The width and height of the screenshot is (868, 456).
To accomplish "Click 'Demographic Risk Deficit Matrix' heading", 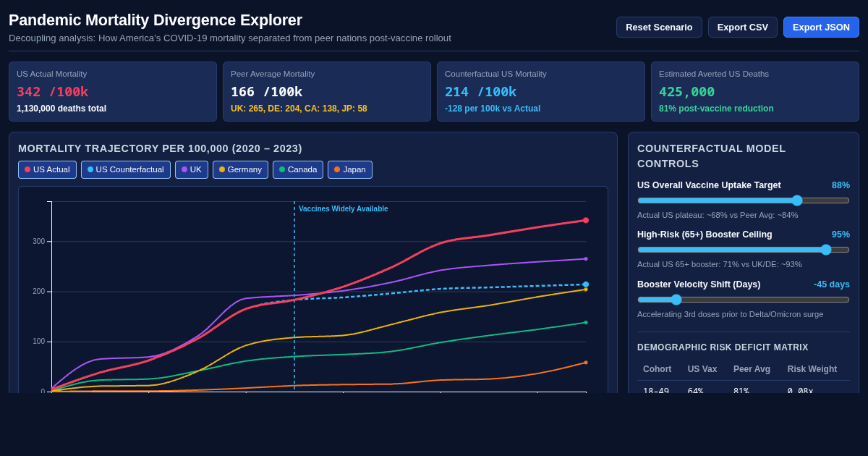I will (723, 347).
